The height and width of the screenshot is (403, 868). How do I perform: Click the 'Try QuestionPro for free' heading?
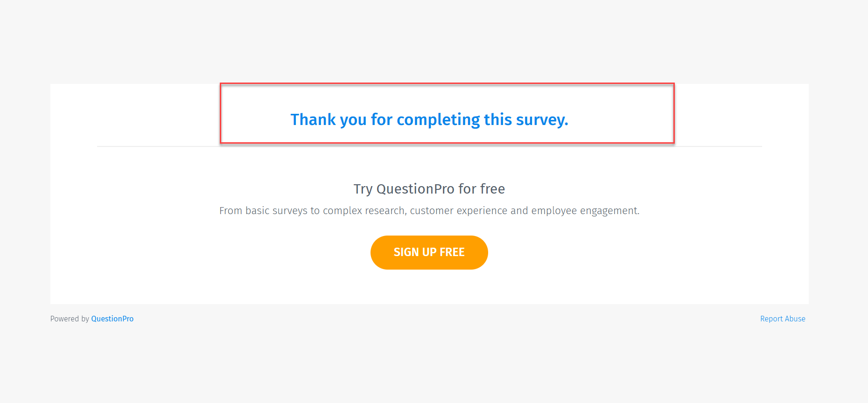coord(429,189)
